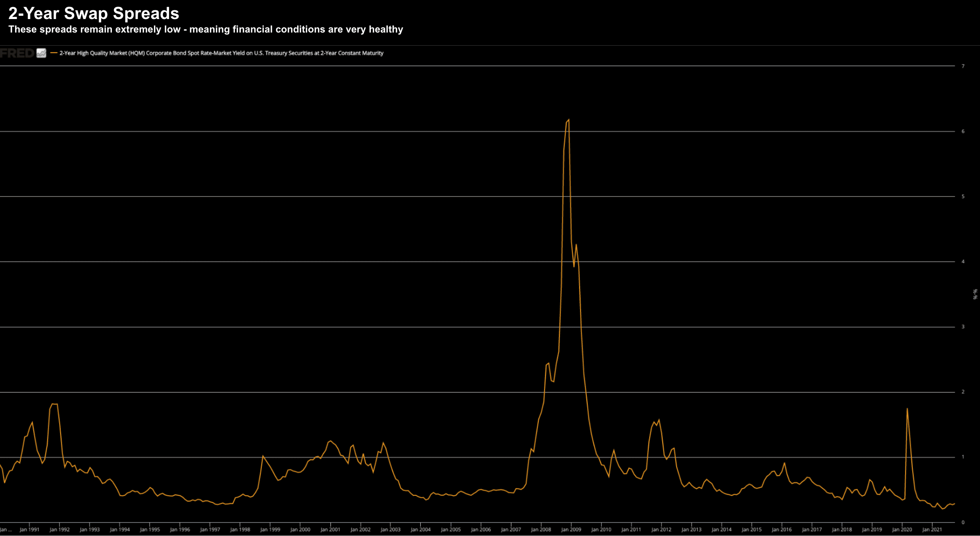Click the Jan 2000 x-axis label

300,530
